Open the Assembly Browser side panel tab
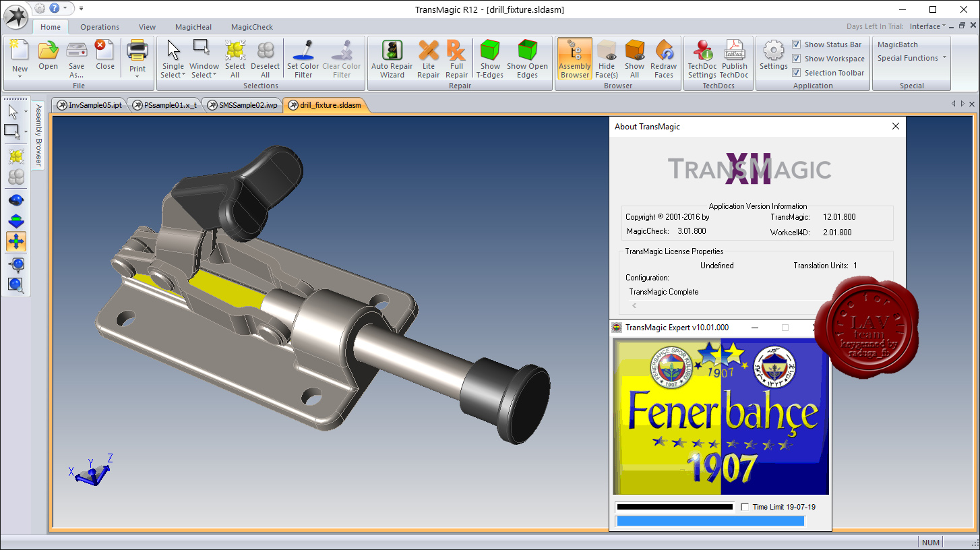This screenshot has height=550, width=980. 38,135
